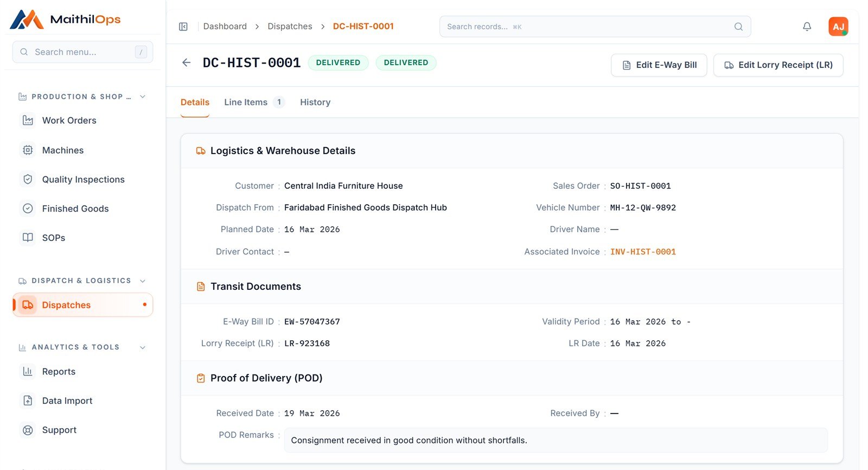Click the Edit Lorry Receipt (LR) button
The image size is (868, 470).
coord(778,65)
